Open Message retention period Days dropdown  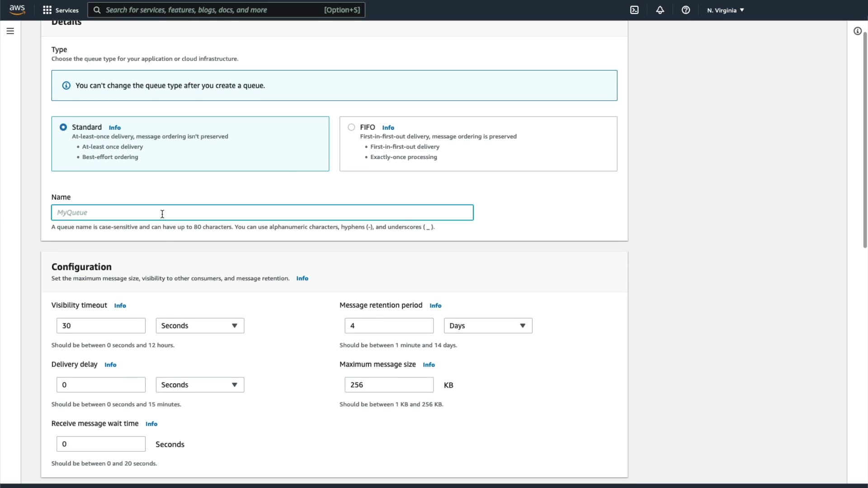pos(488,326)
